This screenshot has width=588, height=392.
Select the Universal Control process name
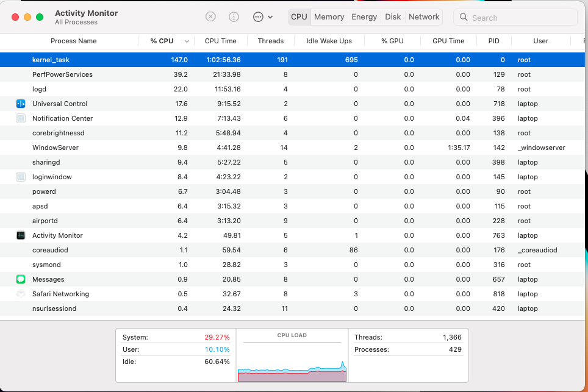pos(60,104)
